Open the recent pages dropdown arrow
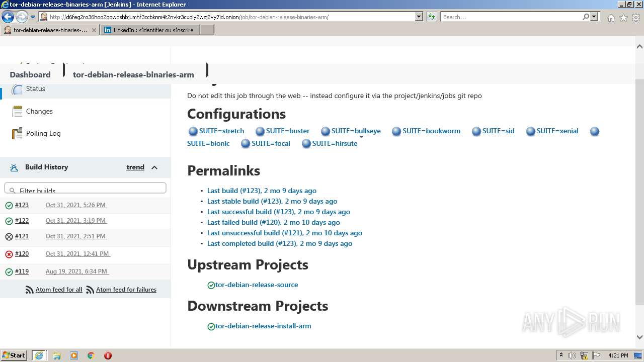 tap(33, 17)
